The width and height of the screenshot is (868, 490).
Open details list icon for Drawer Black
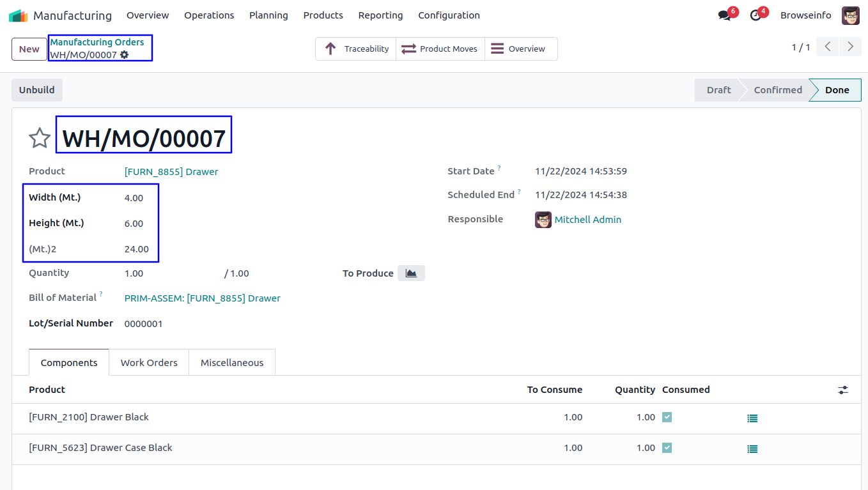(x=752, y=418)
